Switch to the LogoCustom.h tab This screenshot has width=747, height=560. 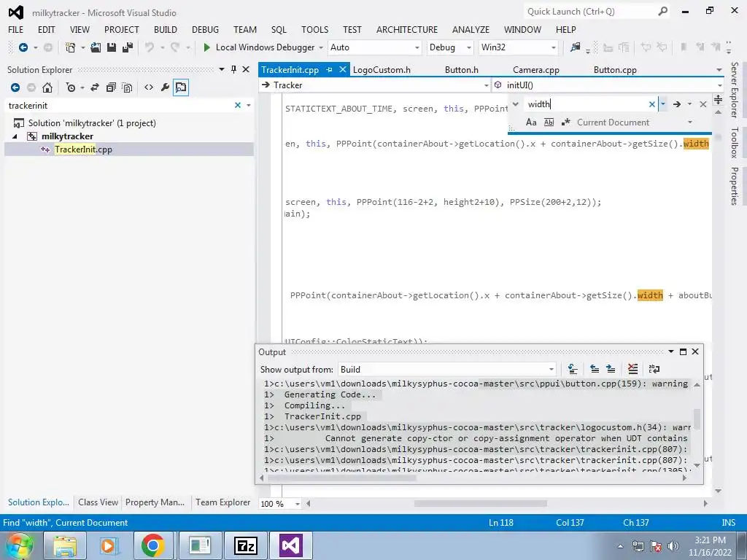382,70
